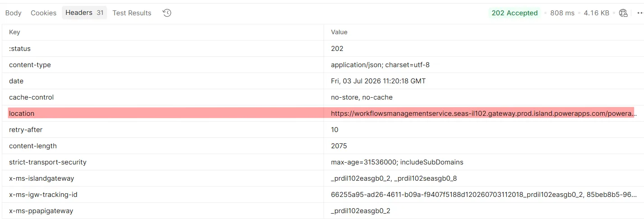This screenshot has width=644, height=219.
Task: Open the more options ellipsis menu
Action: click(x=639, y=13)
